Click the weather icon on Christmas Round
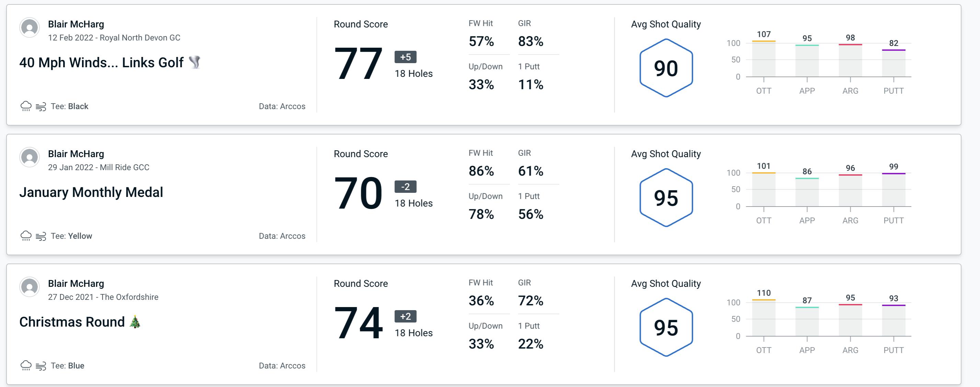The image size is (980, 387). click(26, 365)
